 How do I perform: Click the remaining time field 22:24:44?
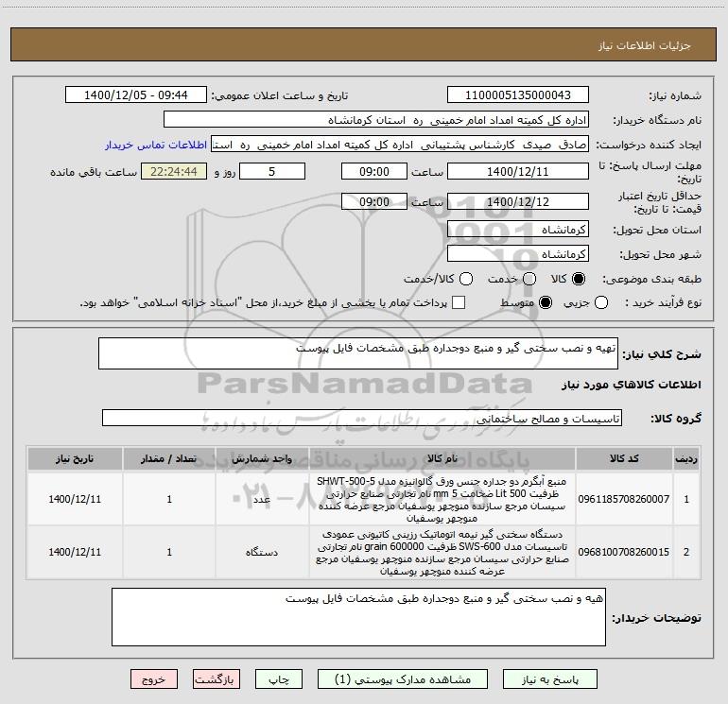174,171
